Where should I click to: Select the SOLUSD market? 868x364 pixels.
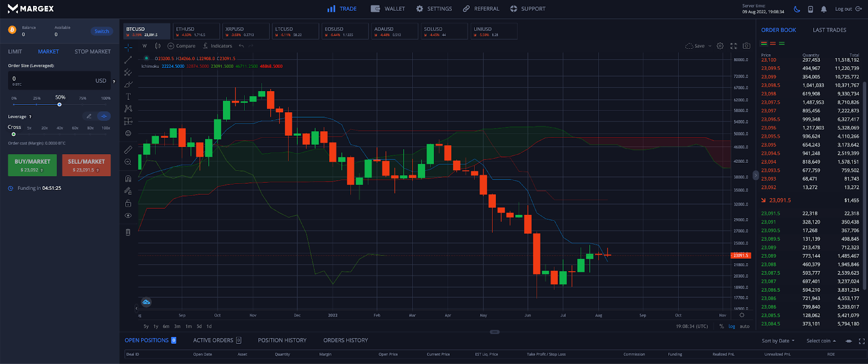[x=444, y=31]
